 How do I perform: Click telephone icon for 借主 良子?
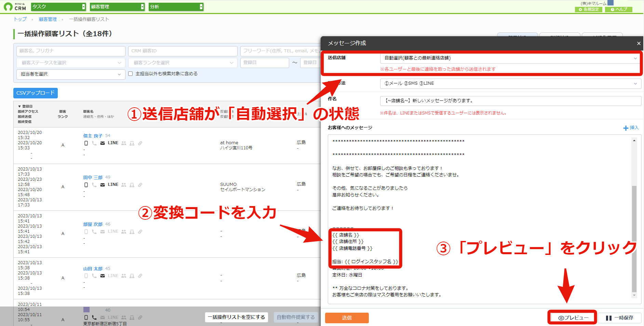[x=94, y=143]
